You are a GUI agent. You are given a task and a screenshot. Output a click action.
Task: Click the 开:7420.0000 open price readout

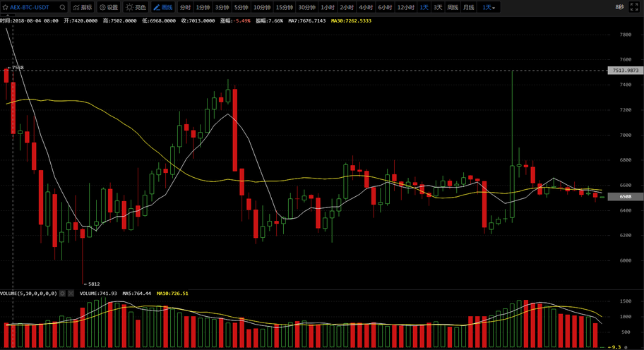tap(80, 20)
